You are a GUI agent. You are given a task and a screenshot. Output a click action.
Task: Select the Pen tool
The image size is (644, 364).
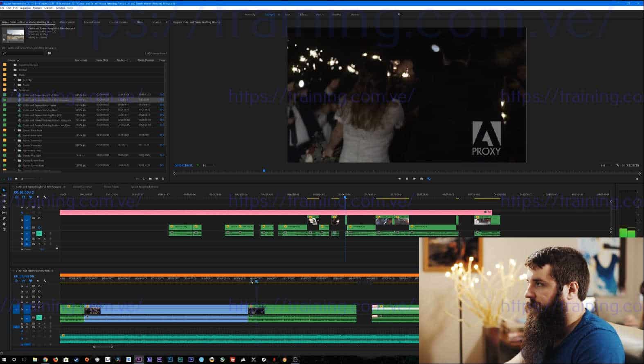tap(4, 218)
